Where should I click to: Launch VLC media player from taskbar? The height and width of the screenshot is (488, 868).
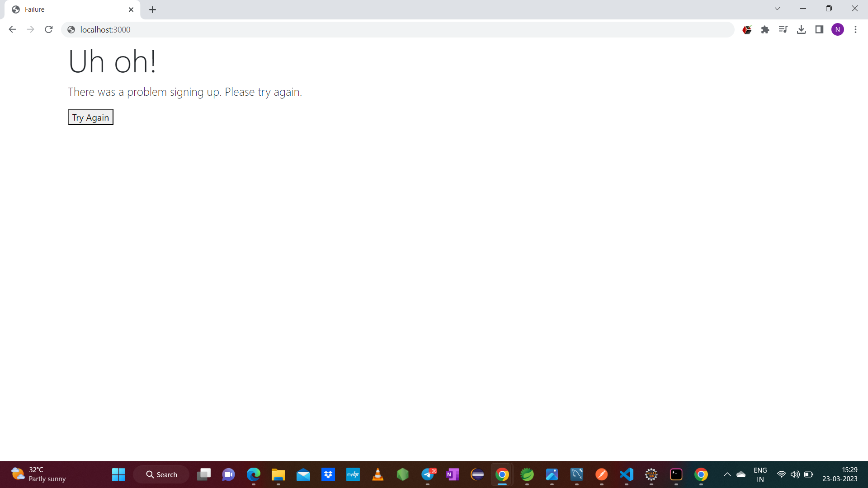pyautogui.click(x=378, y=474)
